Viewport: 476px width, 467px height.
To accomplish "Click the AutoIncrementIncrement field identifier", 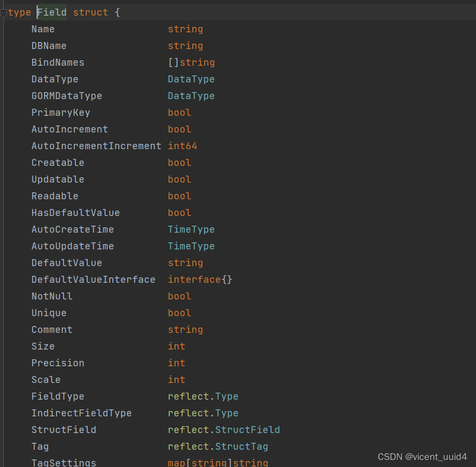I will tap(96, 146).
